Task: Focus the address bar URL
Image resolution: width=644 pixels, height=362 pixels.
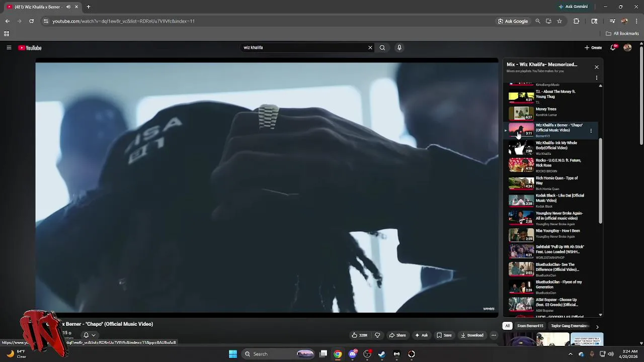Action: pos(123,21)
